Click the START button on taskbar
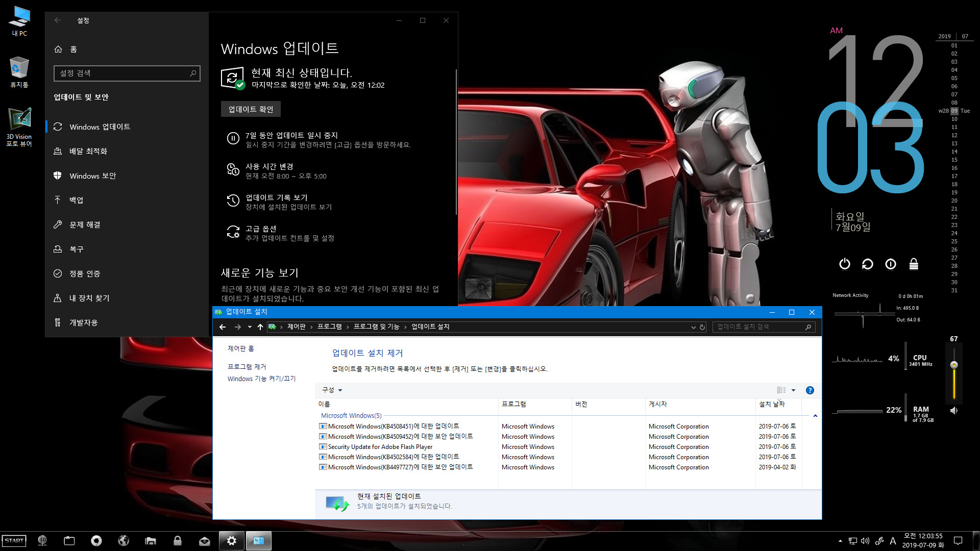980x551 pixels. [x=14, y=541]
